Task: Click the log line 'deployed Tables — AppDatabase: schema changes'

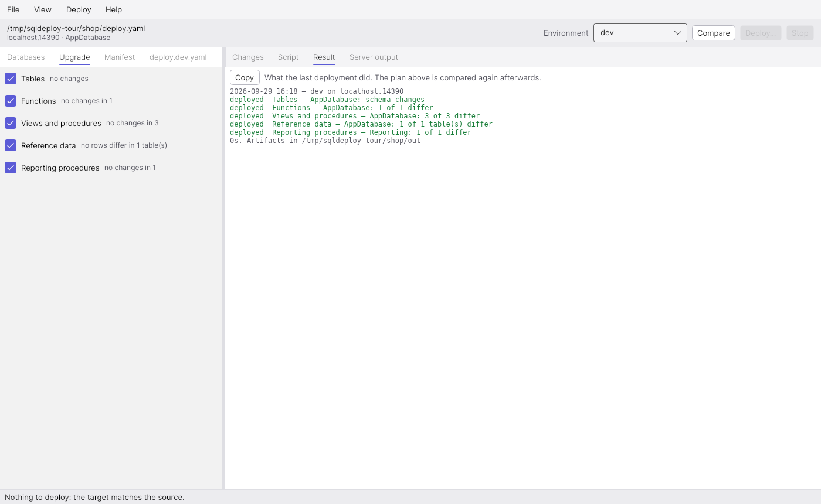Action: pyautogui.click(x=327, y=100)
